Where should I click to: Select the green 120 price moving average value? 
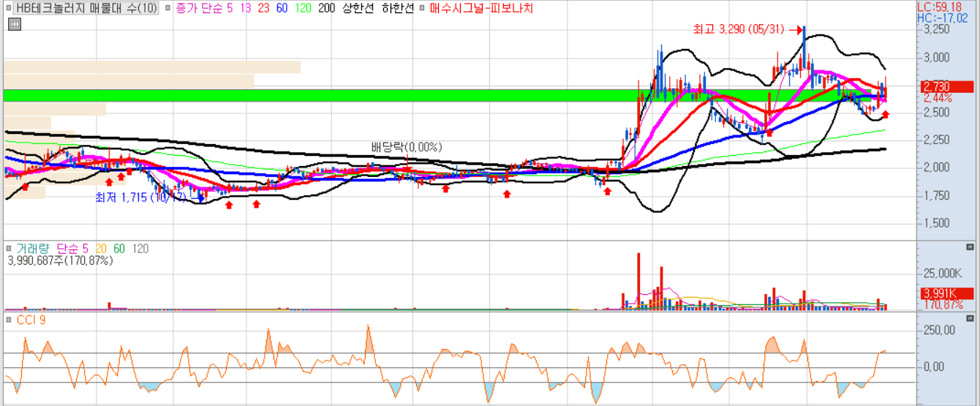(x=302, y=9)
